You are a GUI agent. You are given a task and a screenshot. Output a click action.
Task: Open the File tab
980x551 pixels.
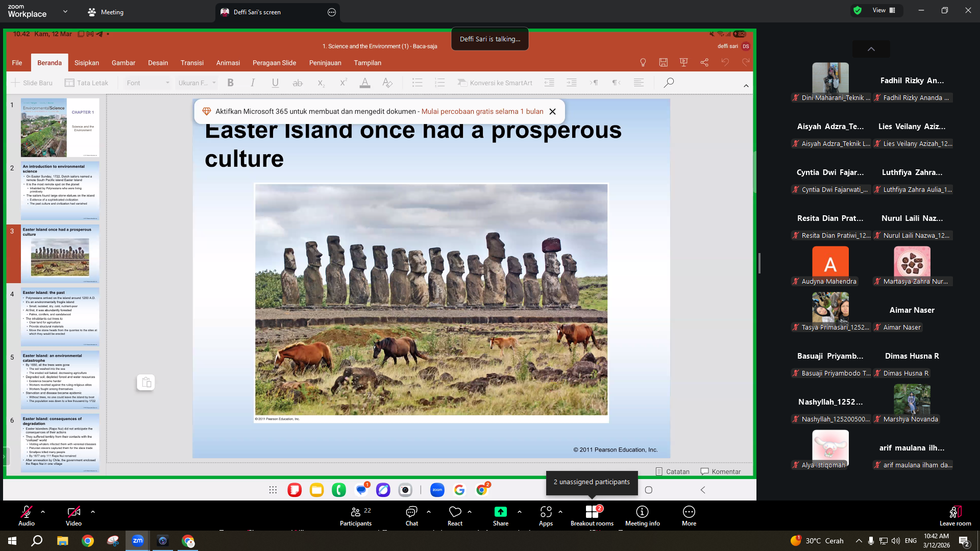tap(17, 63)
